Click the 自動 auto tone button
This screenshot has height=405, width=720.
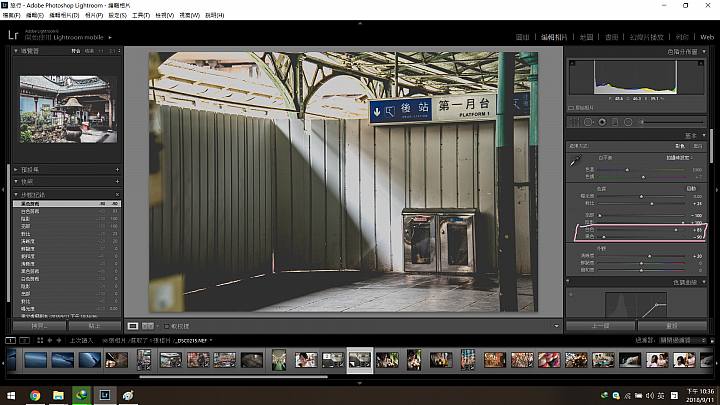tap(691, 189)
